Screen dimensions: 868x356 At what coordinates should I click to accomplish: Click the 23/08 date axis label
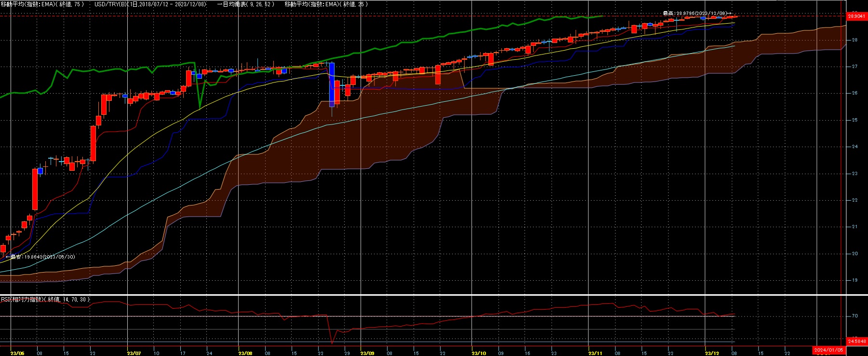245,354
